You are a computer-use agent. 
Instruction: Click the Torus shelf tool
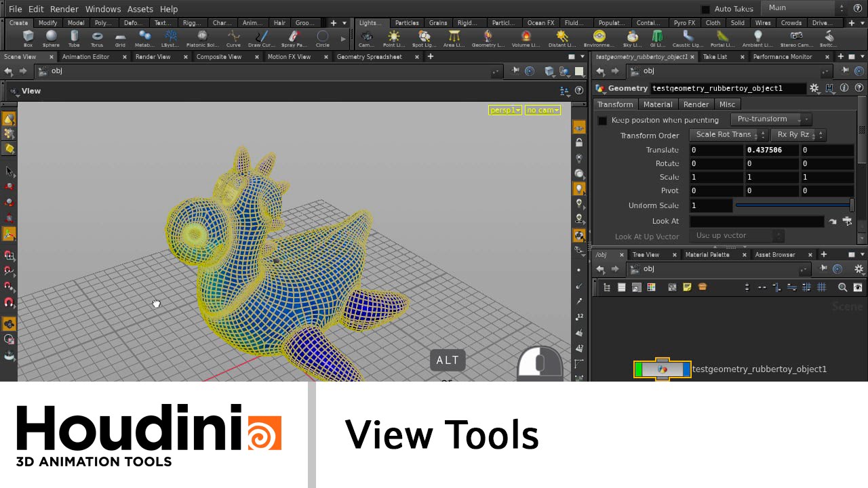[97, 38]
